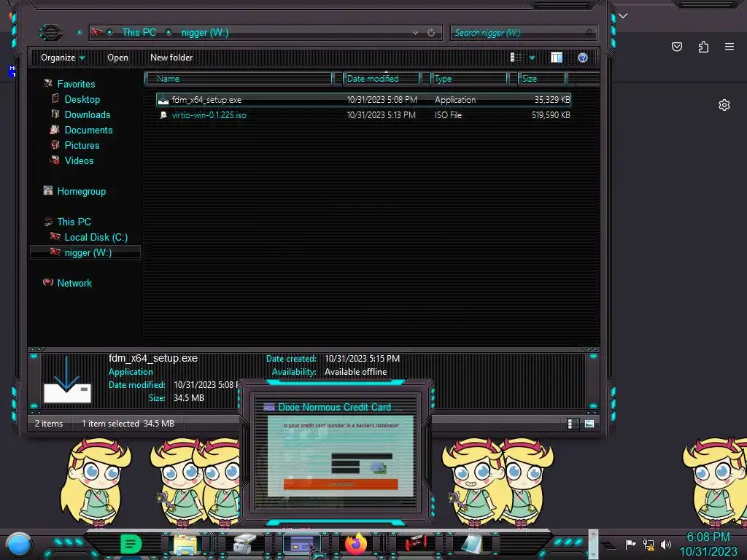Viewport: 747px width, 560px height.
Task: Click the Pocket icon in Firefox window
Action: tap(676, 47)
